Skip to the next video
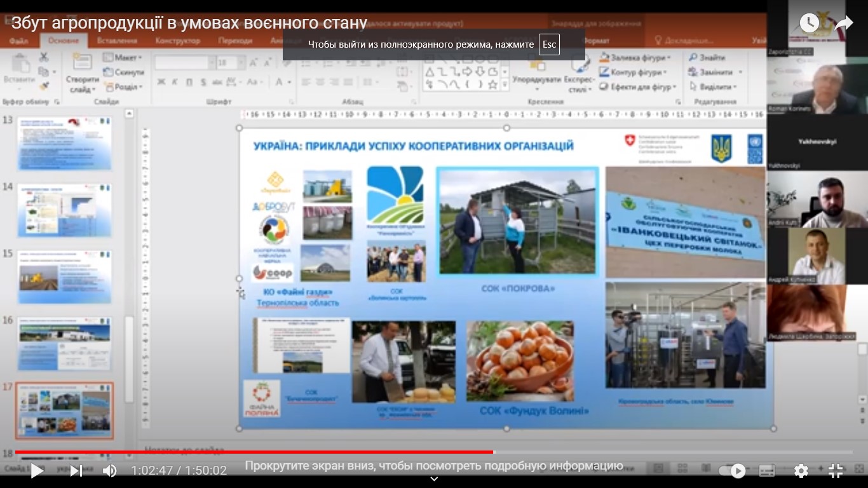The width and height of the screenshot is (868, 488). (x=76, y=471)
